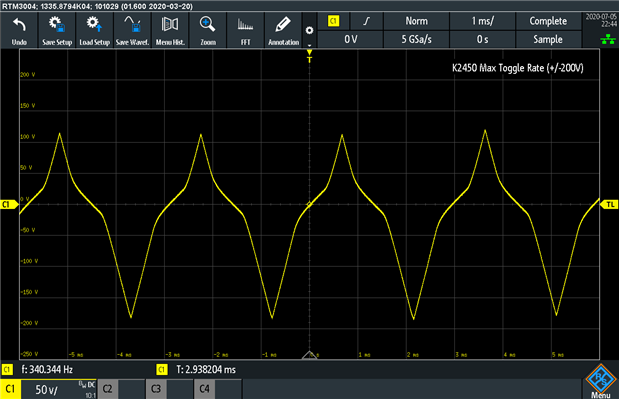Screen dimensions: 619x399
Task: Toggle the yellow C1 channel button
Action: [10, 389]
